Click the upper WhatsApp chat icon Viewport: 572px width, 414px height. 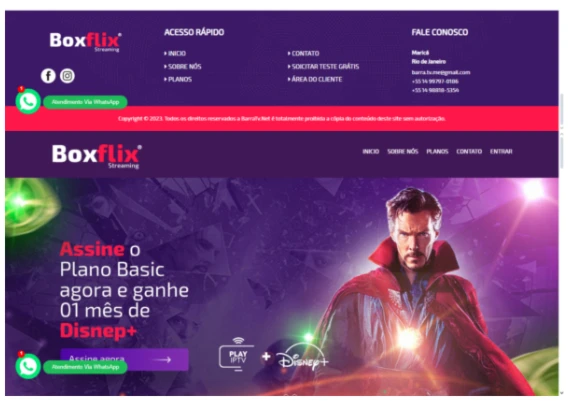(x=28, y=101)
